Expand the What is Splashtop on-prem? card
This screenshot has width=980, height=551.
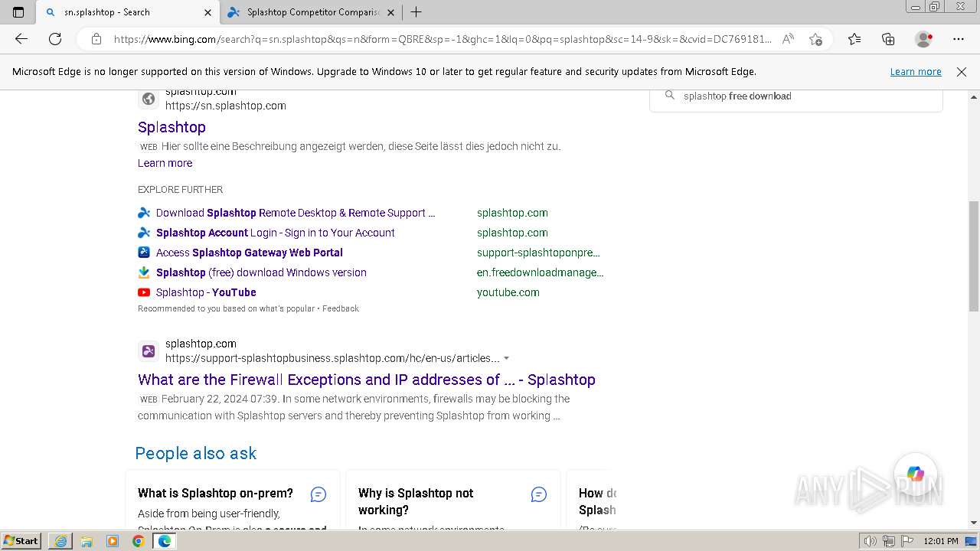coord(233,499)
